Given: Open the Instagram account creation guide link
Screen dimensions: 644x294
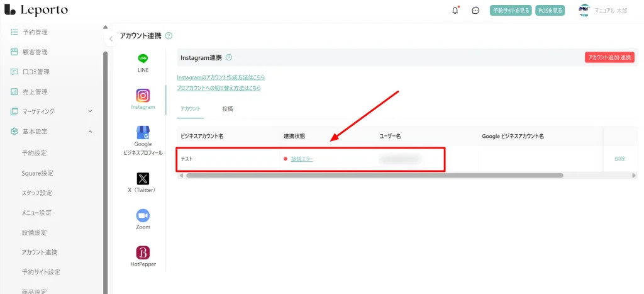Looking at the screenshot, I should (x=221, y=77).
